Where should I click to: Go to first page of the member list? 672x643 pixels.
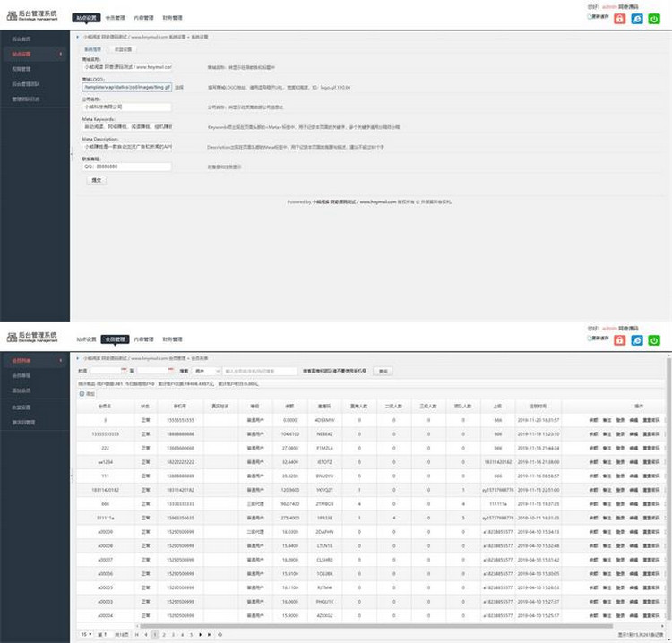(x=137, y=634)
